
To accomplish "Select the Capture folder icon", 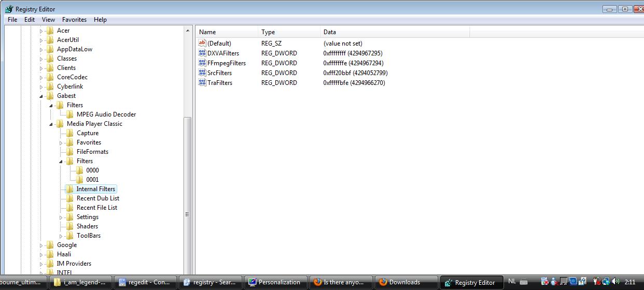I will click(x=69, y=133).
